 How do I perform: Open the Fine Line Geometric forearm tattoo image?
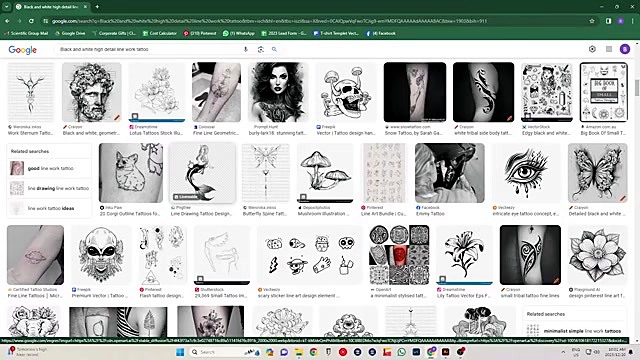pos(216,92)
